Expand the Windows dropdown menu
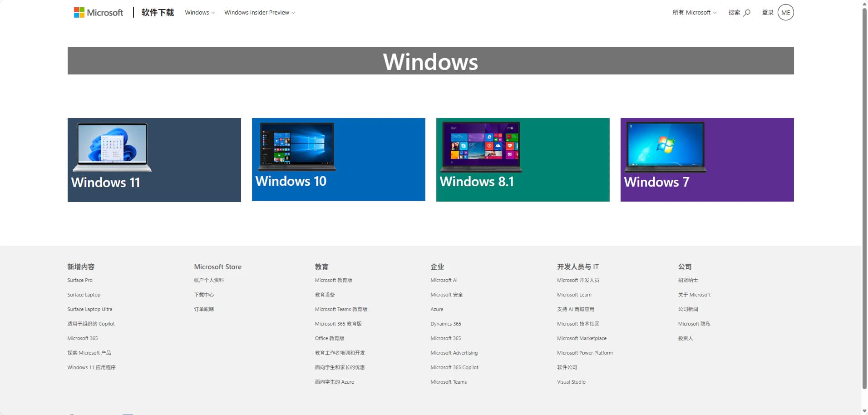Image resolution: width=868 pixels, height=415 pixels. pos(200,13)
